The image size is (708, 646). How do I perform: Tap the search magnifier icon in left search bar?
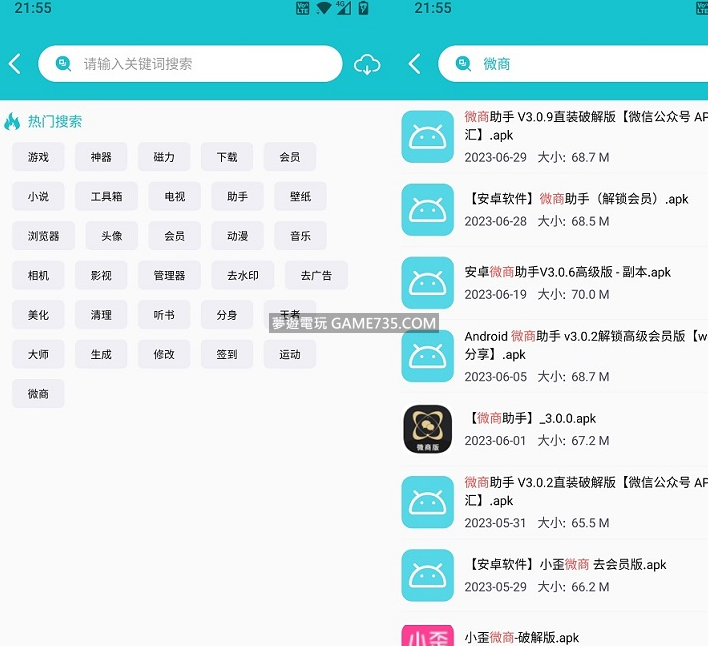point(63,64)
